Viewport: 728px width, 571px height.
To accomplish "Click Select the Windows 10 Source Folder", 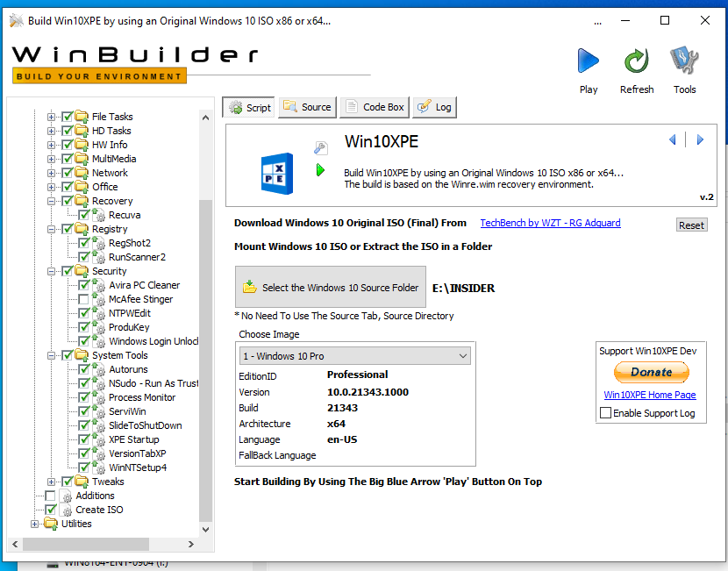I will (x=331, y=288).
